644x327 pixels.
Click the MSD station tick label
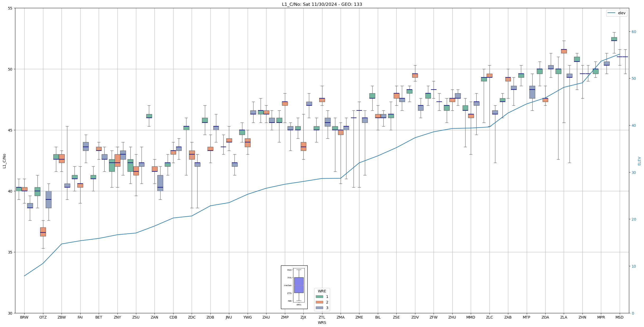[619, 317]
